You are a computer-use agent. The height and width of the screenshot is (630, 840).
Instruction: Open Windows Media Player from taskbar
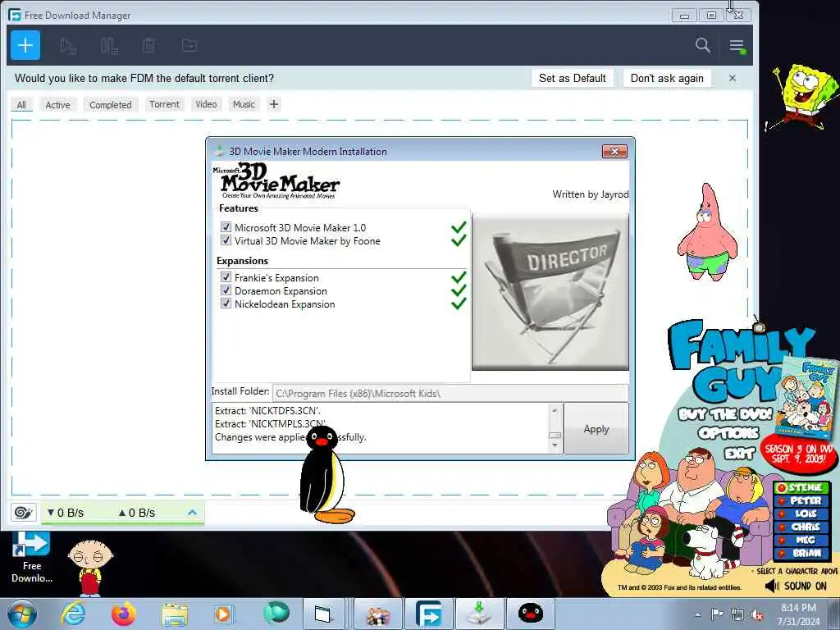click(224, 614)
